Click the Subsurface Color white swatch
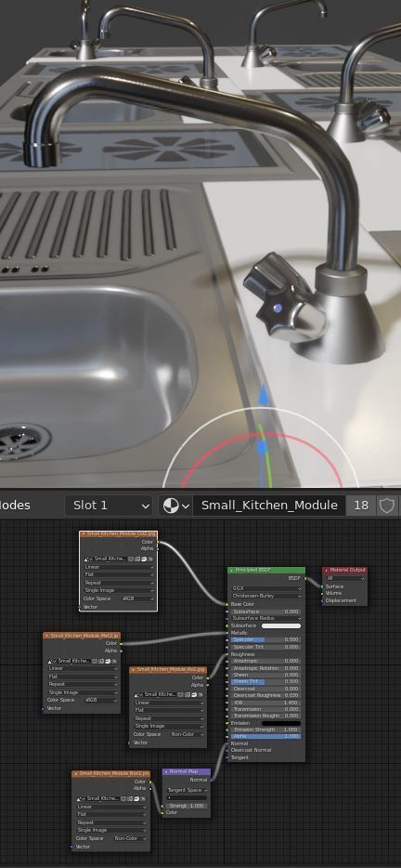 click(x=281, y=625)
